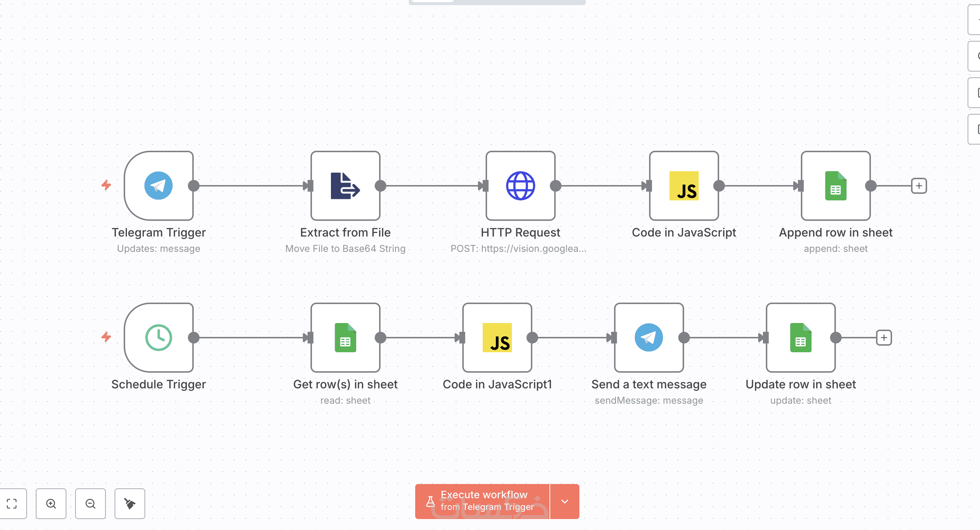Zoom in on the canvas
Viewport: 980px width, 530px height.
click(51, 503)
